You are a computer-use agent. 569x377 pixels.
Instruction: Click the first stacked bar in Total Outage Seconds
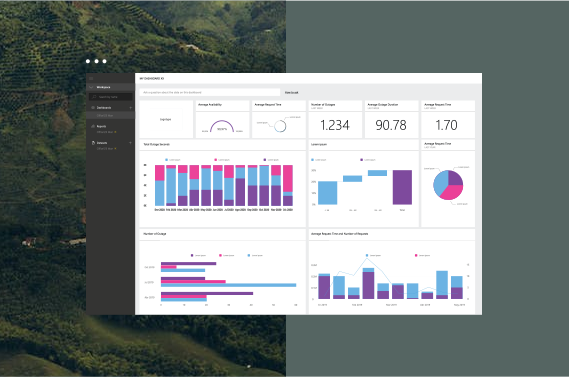(160, 185)
